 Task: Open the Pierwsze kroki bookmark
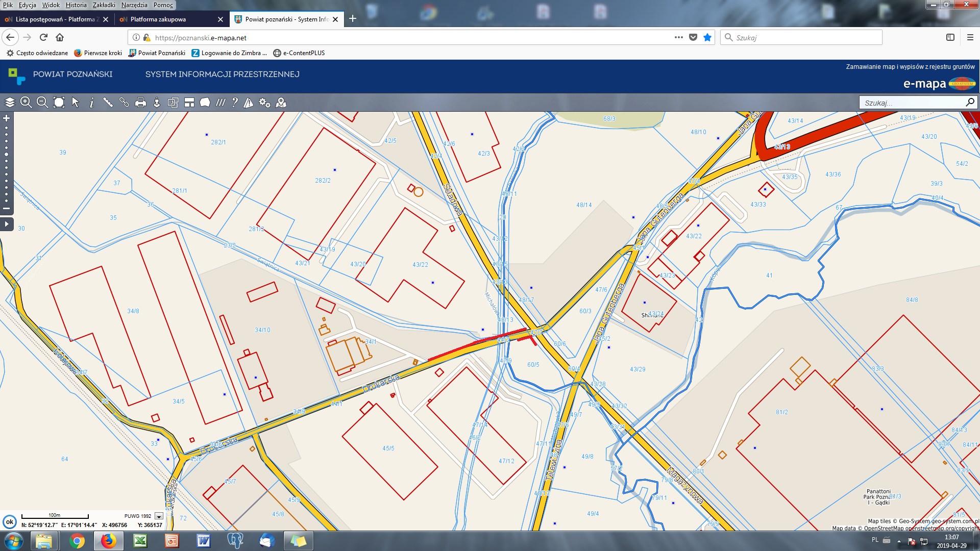(98, 53)
